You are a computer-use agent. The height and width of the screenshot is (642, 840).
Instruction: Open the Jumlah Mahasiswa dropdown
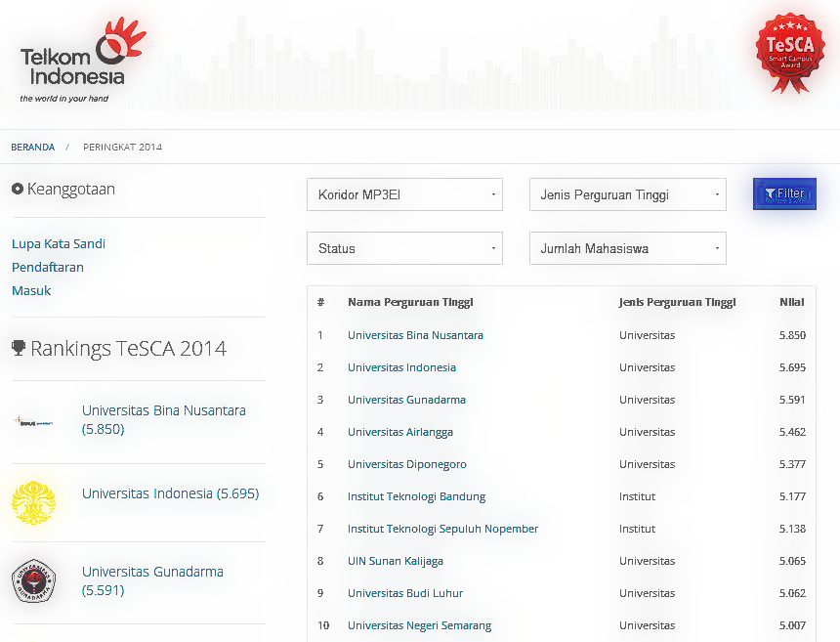point(628,248)
